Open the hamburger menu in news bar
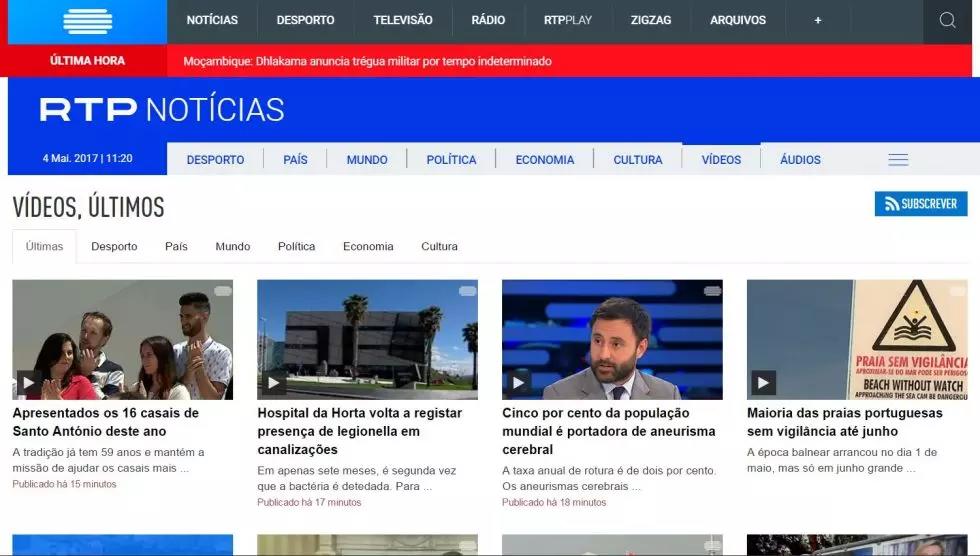Image resolution: width=980 pixels, height=556 pixels. coord(898,160)
